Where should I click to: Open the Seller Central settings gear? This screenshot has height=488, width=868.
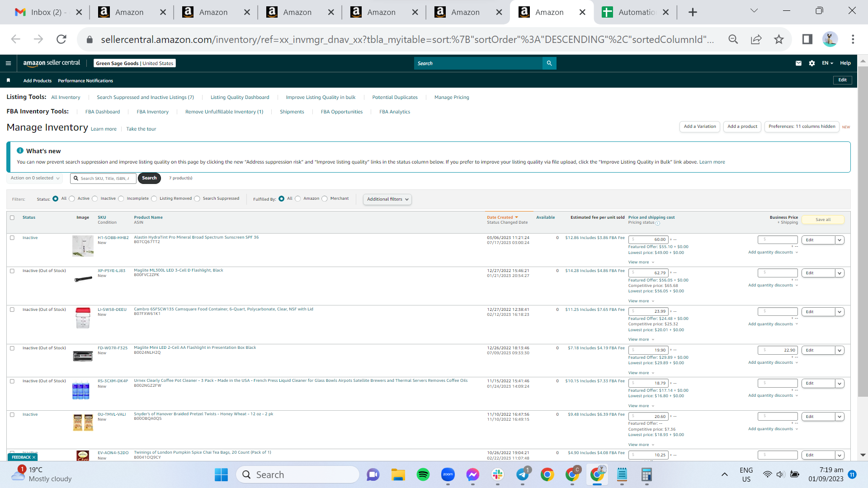[x=812, y=63]
